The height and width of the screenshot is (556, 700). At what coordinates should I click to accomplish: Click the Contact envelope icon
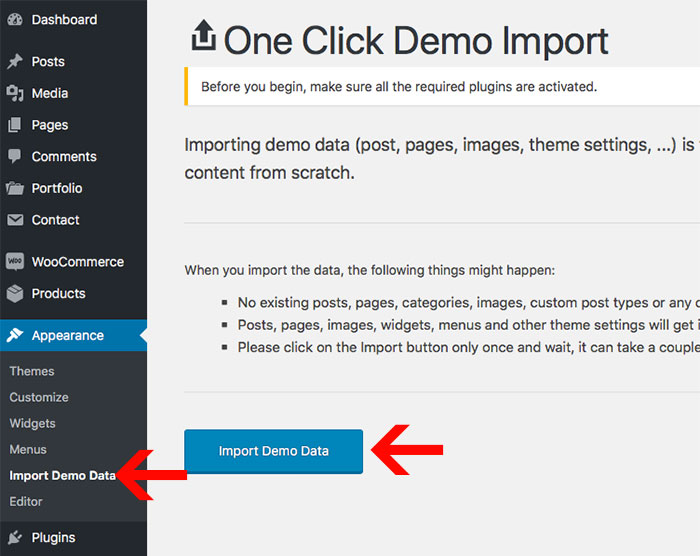click(x=15, y=220)
